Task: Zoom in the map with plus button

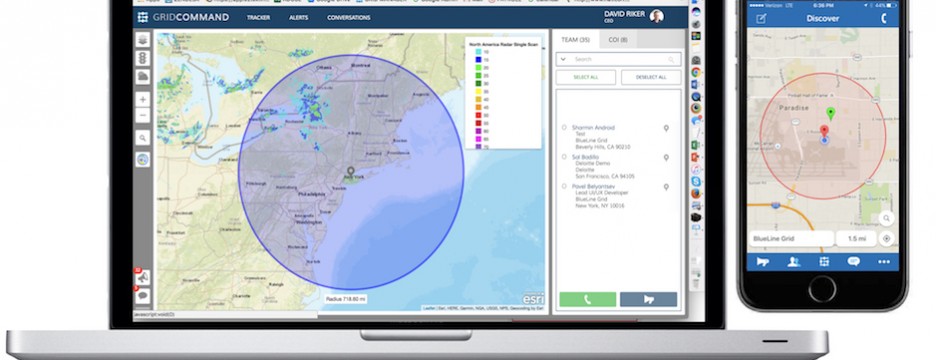Action: [x=143, y=100]
